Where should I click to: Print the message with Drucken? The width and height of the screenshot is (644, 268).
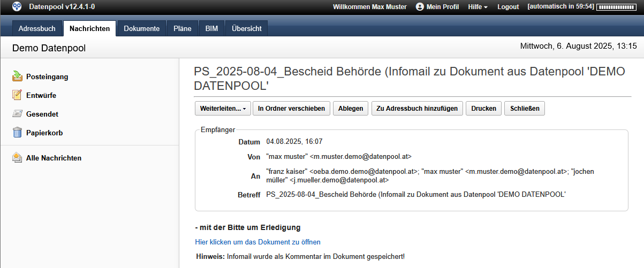pos(483,108)
